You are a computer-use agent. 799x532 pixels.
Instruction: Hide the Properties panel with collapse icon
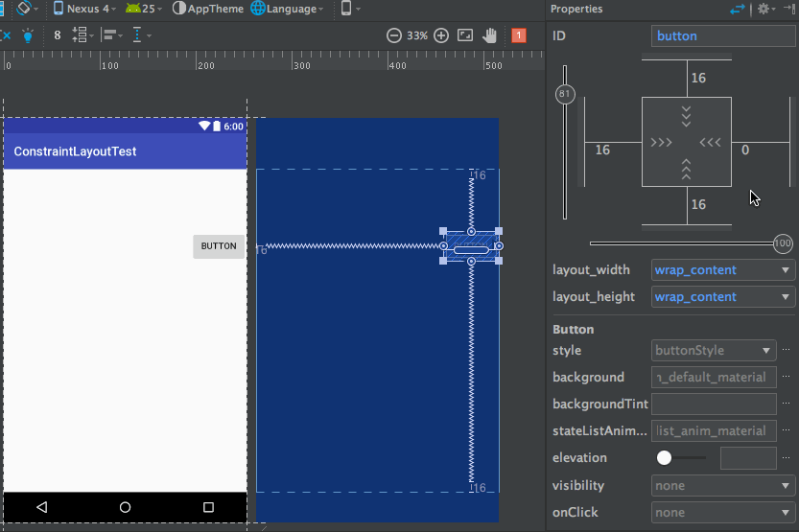(x=788, y=9)
